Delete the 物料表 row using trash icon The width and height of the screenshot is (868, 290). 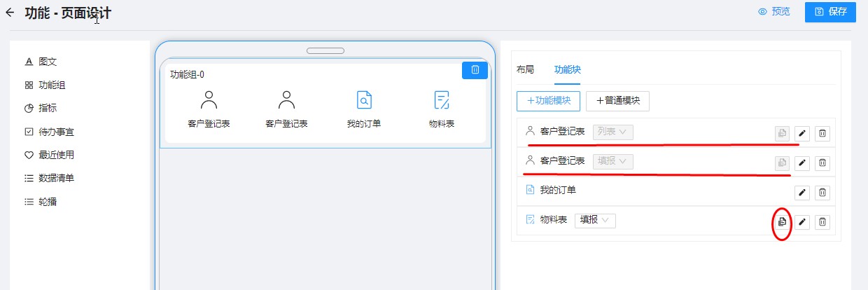point(822,222)
